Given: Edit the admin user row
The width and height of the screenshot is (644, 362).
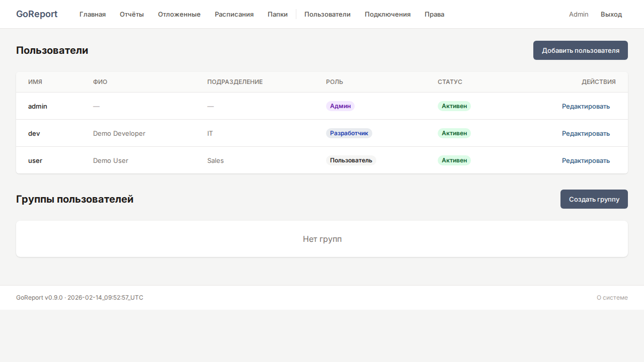Looking at the screenshot, I should coord(586,106).
